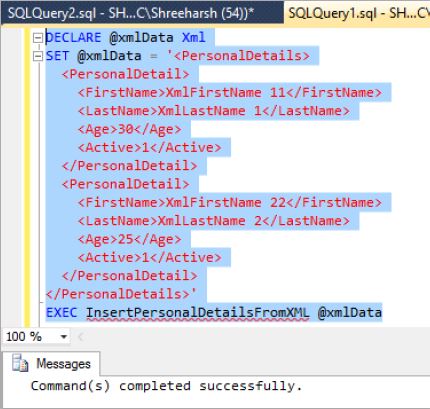The height and width of the screenshot is (409, 430).
Task: Open the 100 % zoom dropdown arrow
Action: point(63,337)
